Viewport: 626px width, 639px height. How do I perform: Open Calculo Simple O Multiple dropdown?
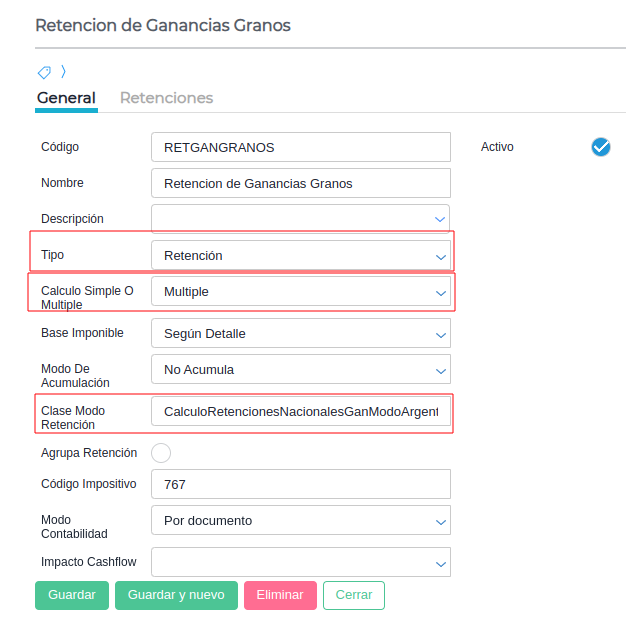point(300,292)
